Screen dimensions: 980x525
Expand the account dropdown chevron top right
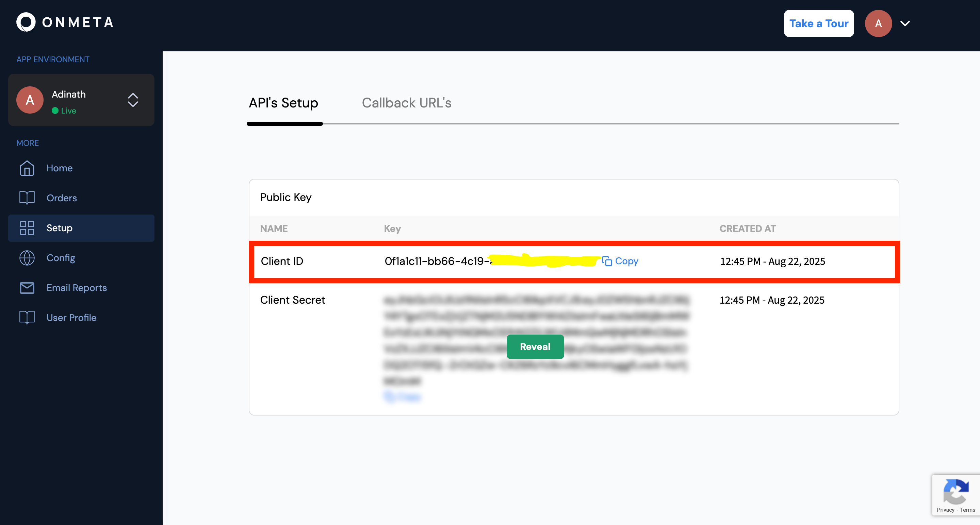click(x=905, y=23)
